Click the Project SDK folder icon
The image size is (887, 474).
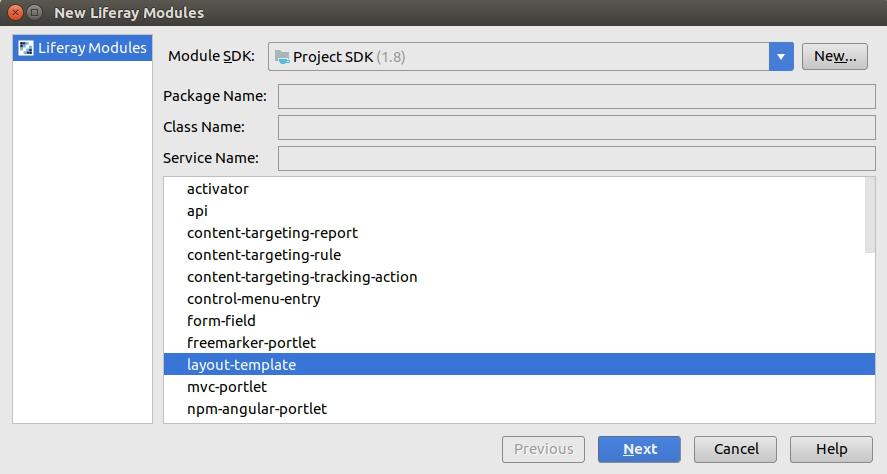pos(282,57)
